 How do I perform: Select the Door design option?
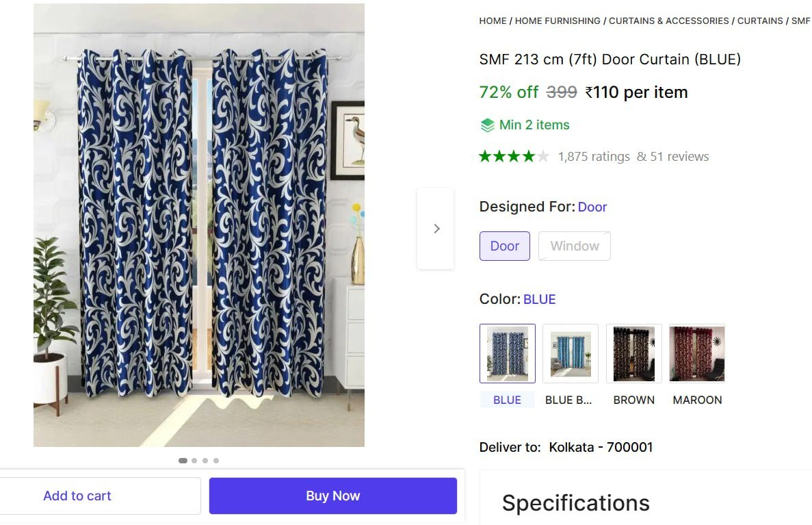[x=505, y=246]
